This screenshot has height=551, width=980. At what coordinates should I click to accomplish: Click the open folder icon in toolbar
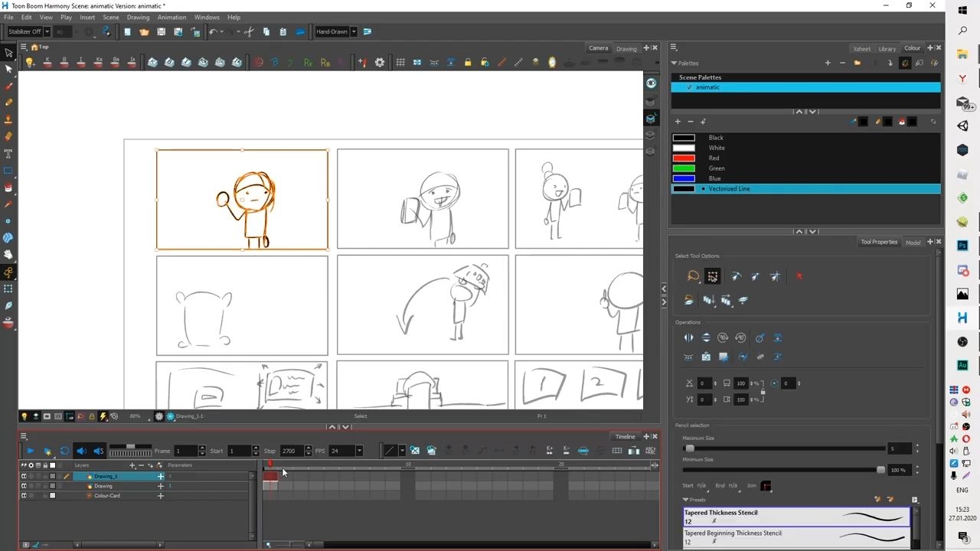144,31
